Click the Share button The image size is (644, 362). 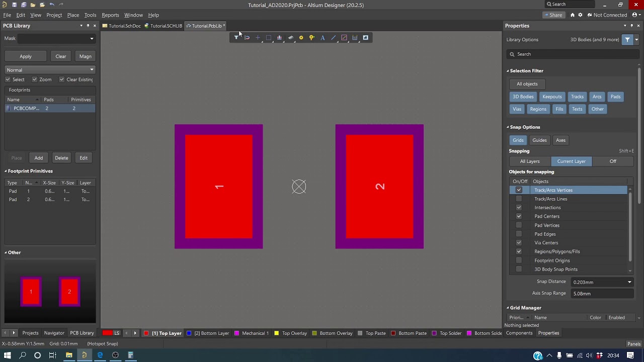tap(553, 15)
